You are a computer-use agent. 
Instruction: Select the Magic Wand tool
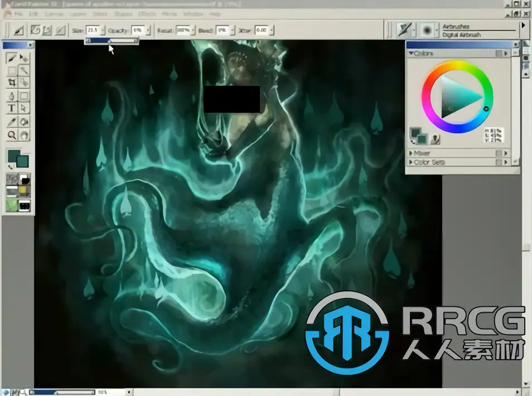point(24,71)
